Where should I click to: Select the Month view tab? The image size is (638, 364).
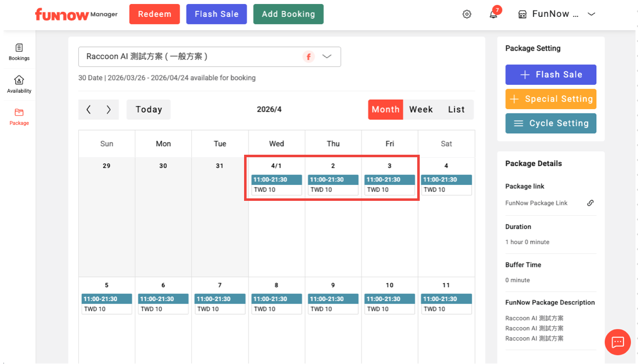click(x=385, y=110)
